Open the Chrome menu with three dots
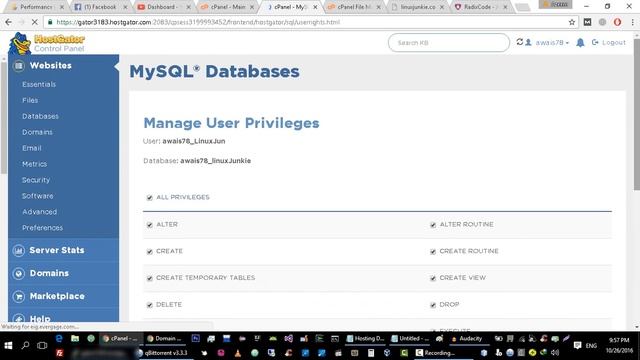 pos(632,22)
